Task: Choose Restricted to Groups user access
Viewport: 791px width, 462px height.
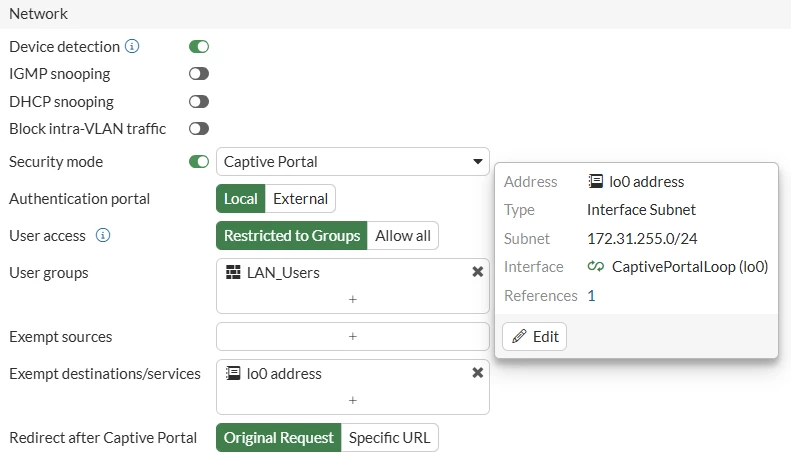Action: click(x=292, y=236)
